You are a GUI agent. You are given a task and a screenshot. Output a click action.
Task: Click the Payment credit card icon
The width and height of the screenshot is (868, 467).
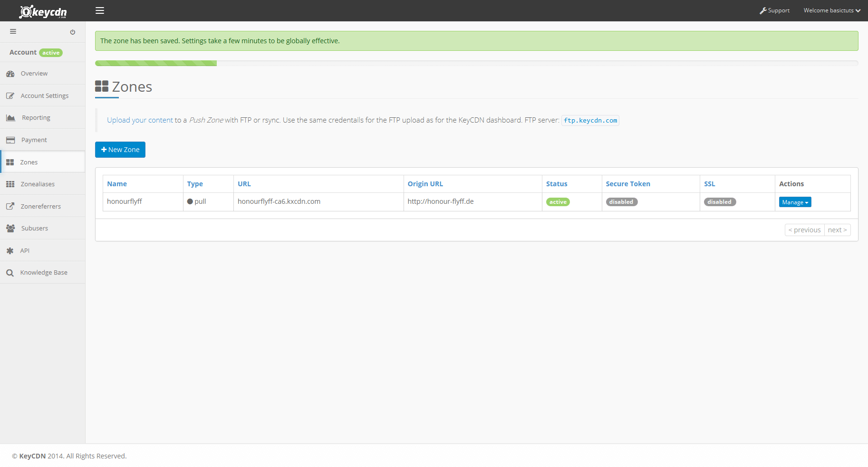pyautogui.click(x=10, y=140)
